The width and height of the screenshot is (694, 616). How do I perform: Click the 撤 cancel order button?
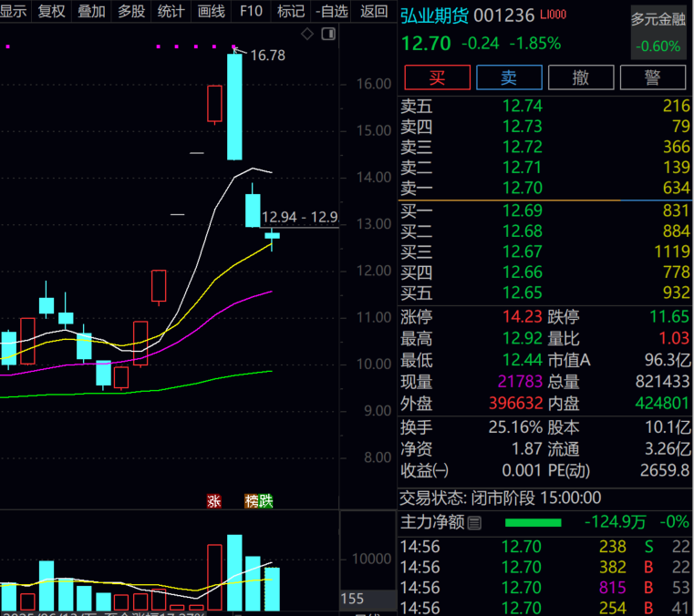[x=581, y=77]
